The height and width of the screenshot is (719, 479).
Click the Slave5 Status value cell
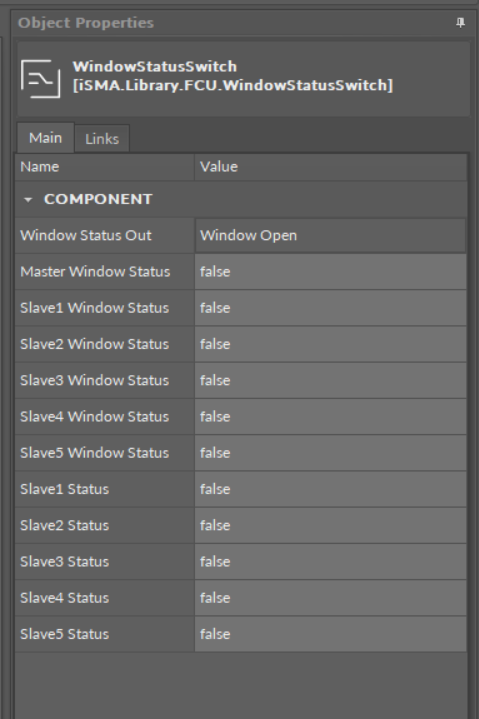tap(330, 634)
